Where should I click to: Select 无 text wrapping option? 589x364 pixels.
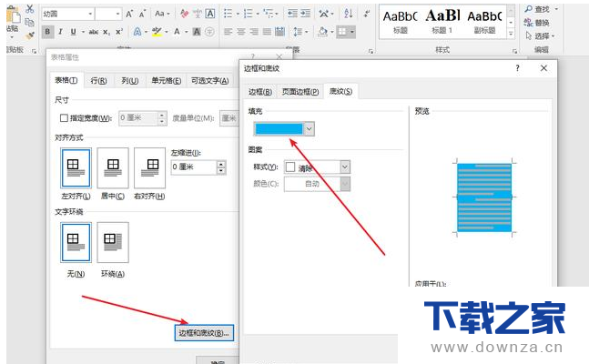[x=76, y=242]
